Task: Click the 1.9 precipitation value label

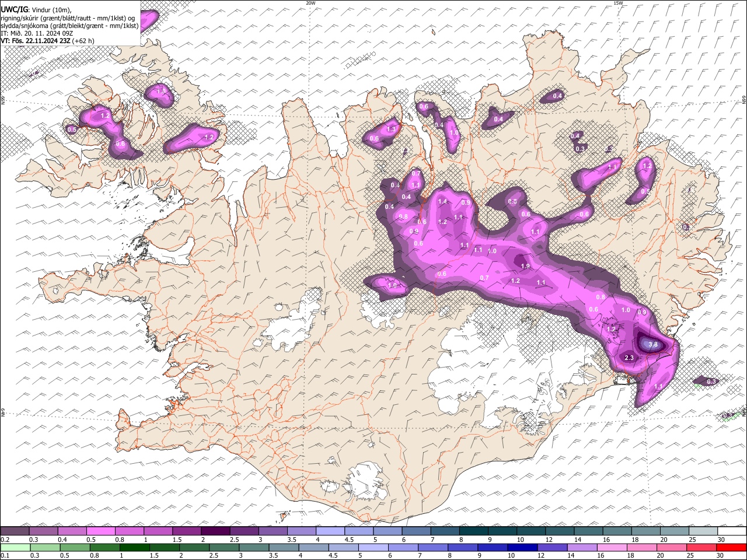Action: click(x=525, y=267)
